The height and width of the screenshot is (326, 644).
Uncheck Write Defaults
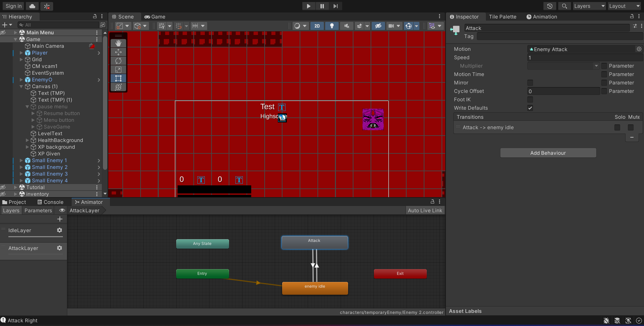tap(530, 108)
